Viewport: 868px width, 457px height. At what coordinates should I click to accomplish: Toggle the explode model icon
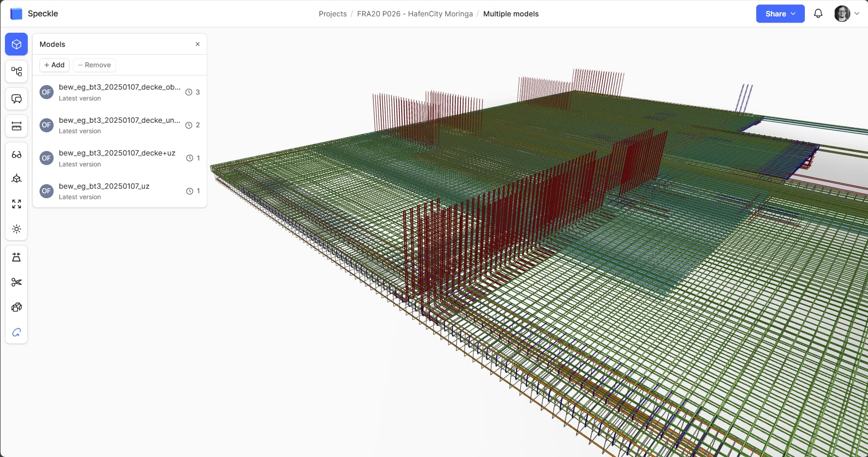point(16,307)
